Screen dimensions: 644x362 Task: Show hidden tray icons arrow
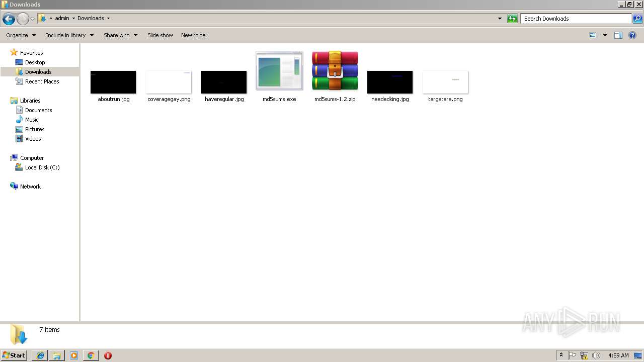(561, 355)
